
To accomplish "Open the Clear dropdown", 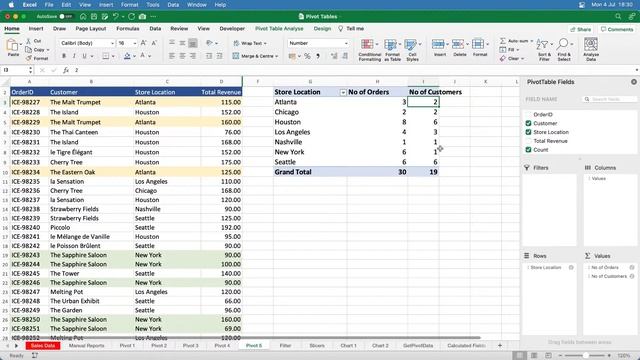I will pos(522,58).
